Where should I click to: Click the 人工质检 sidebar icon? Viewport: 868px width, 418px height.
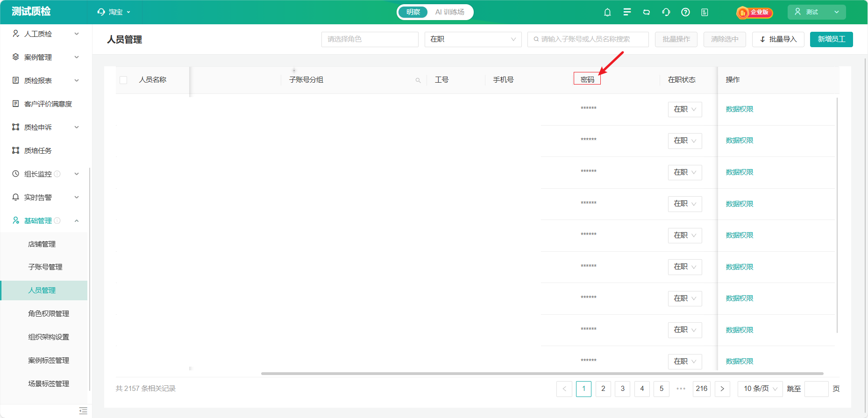[16, 34]
